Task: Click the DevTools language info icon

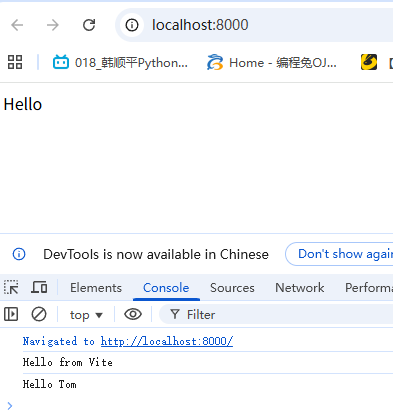Action: [19, 254]
